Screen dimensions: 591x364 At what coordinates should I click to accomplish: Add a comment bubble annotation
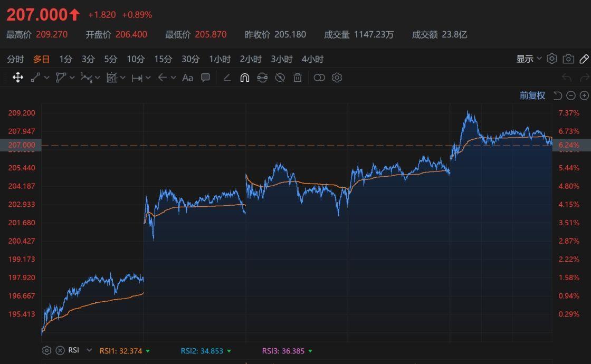[205, 78]
